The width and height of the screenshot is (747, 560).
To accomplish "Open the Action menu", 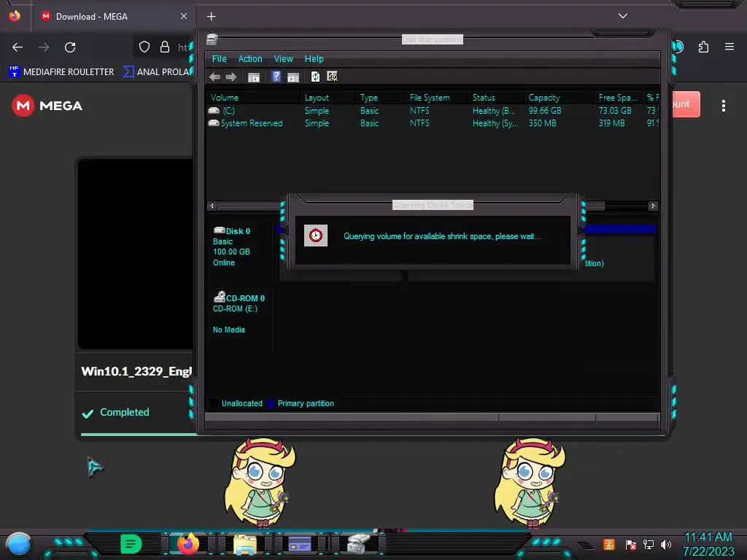I will 250,59.
